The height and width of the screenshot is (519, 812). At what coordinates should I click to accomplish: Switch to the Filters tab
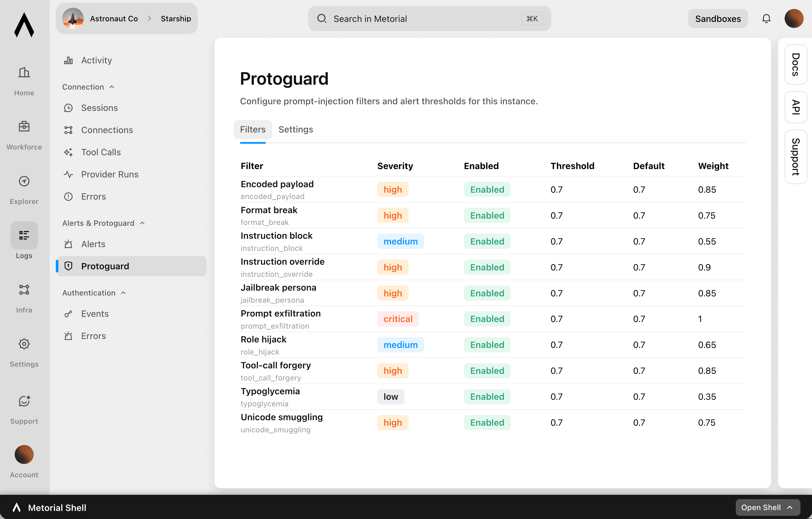point(253,130)
